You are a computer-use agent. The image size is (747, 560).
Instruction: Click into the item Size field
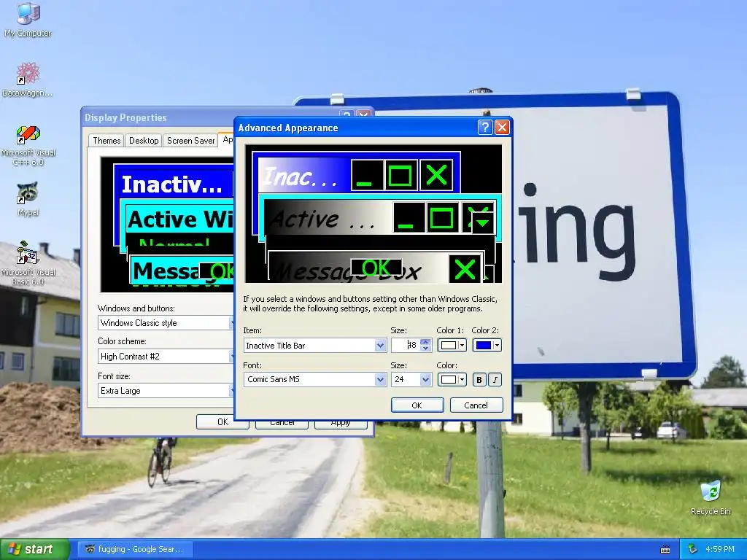point(406,345)
